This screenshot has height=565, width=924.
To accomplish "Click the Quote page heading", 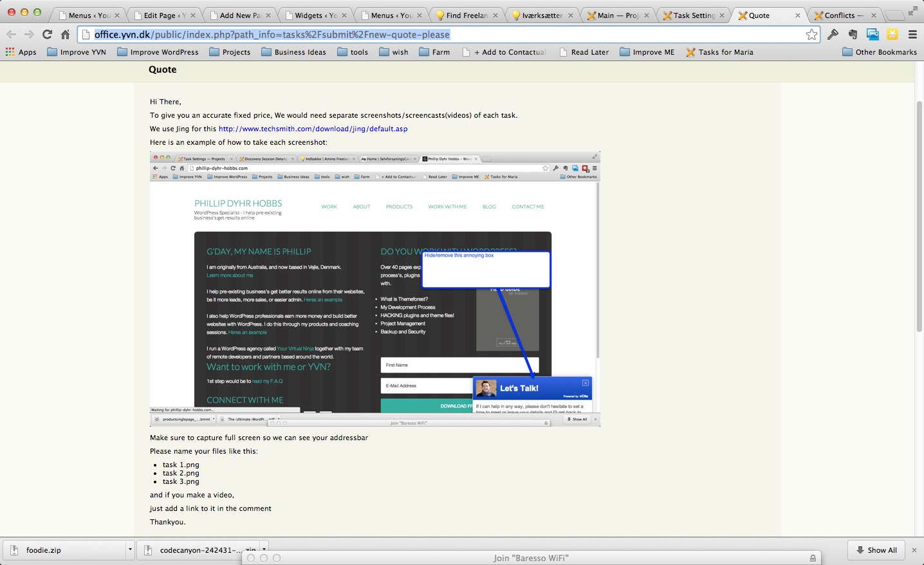I will 162,69.
